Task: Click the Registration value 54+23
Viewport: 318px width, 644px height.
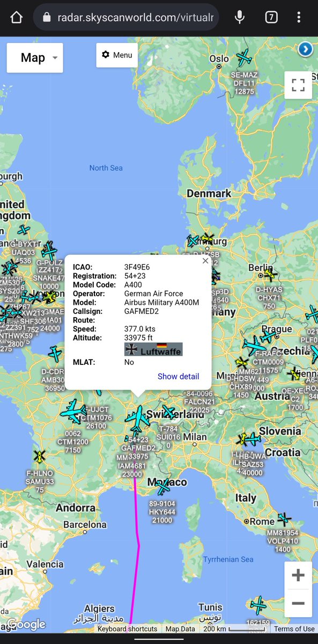Action: [135, 276]
